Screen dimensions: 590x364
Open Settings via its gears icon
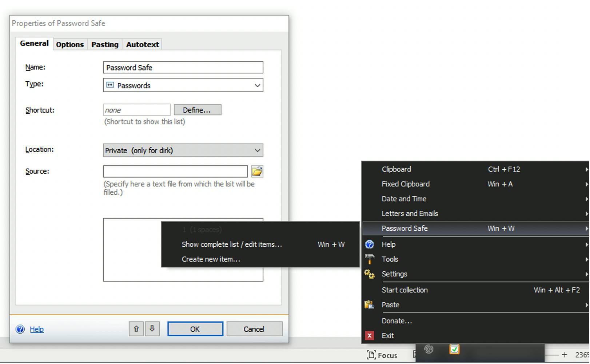coord(369,274)
